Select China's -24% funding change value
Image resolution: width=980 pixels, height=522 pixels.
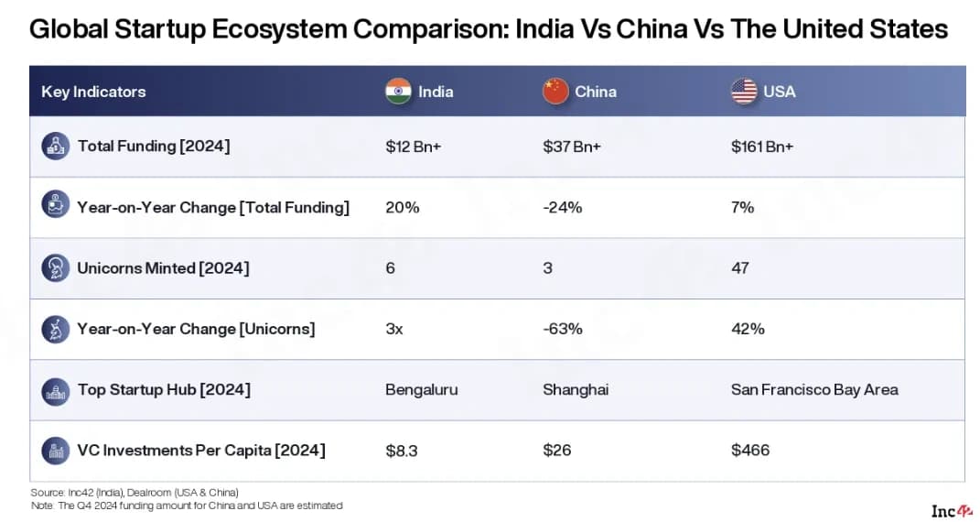coord(563,208)
